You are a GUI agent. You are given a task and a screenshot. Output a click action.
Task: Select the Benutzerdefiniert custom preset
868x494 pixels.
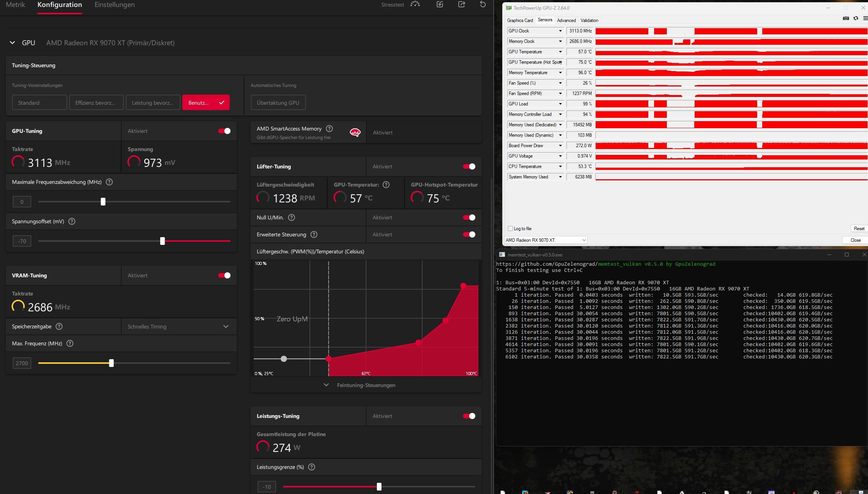206,103
